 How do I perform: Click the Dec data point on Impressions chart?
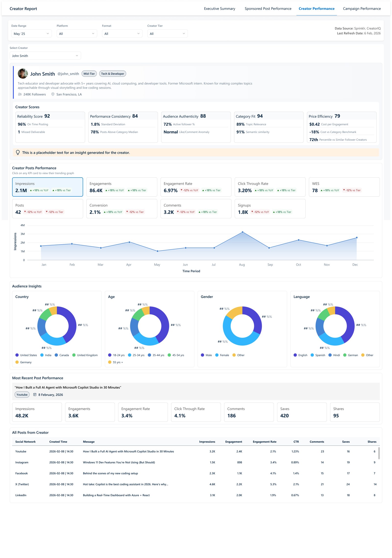click(x=357, y=238)
